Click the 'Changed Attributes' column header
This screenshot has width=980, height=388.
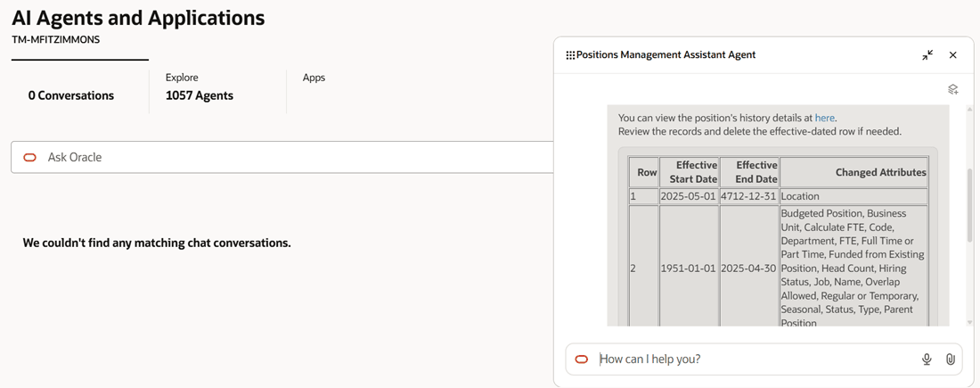click(x=853, y=172)
